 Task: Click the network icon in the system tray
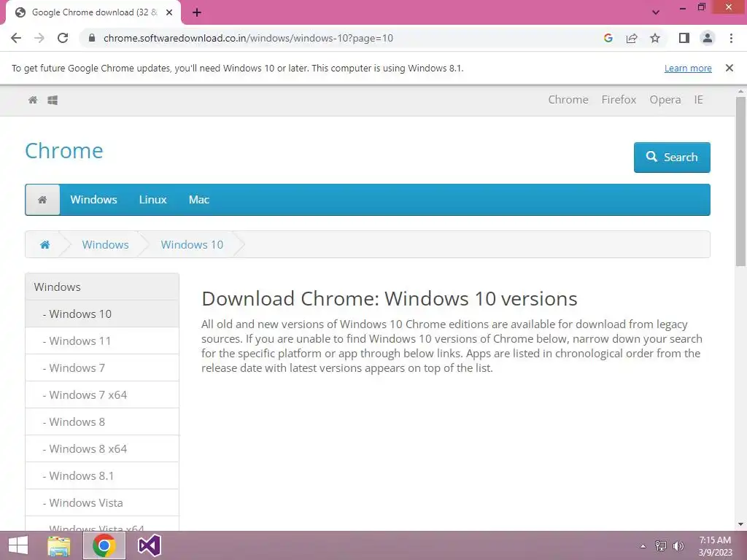click(x=660, y=546)
